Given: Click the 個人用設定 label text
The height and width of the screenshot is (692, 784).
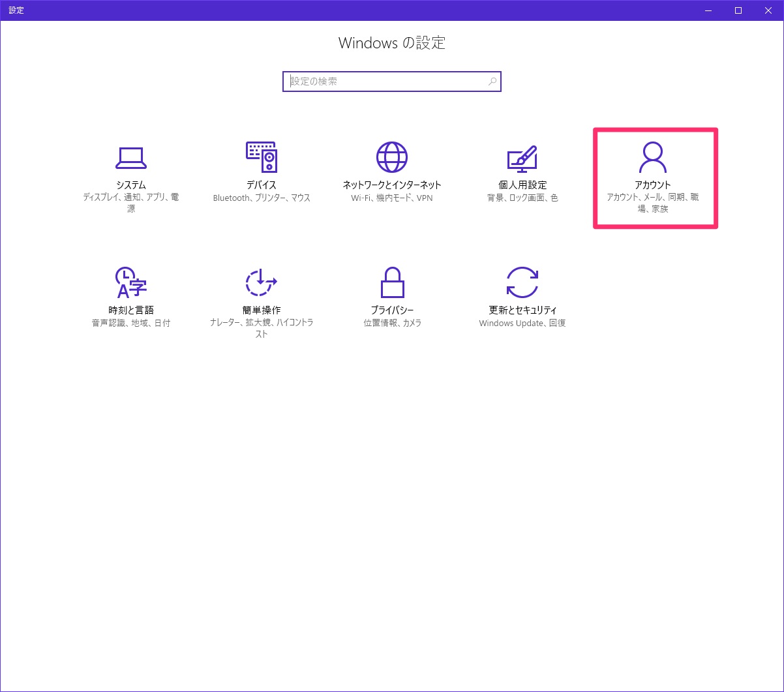Looking at the screenshot, I should point(522,185).
